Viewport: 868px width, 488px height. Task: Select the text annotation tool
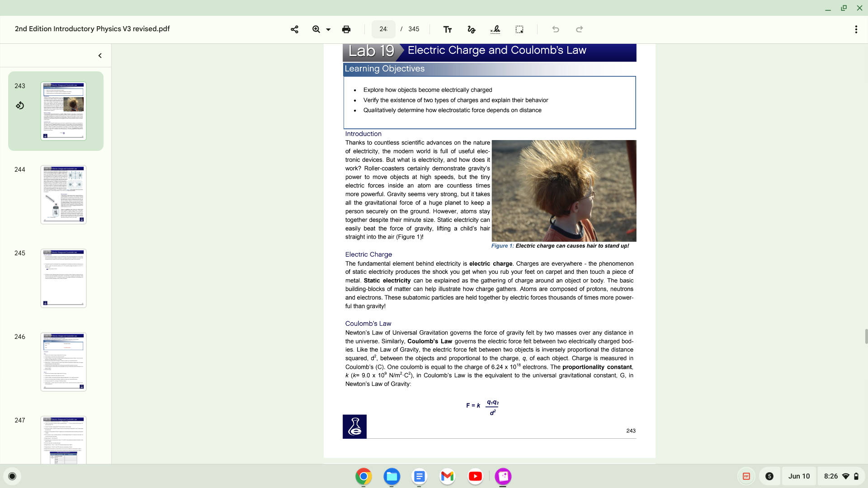[448, 29]
